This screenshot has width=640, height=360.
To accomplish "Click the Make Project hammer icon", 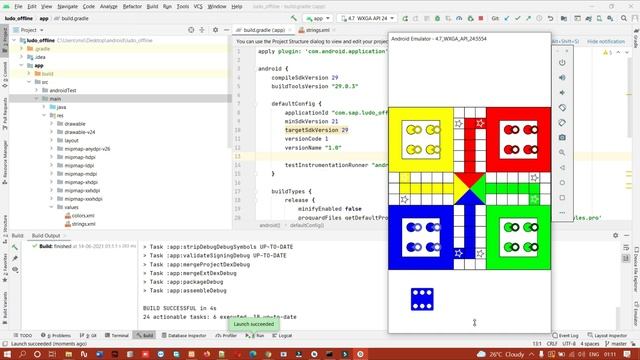I will coord(293,18).
